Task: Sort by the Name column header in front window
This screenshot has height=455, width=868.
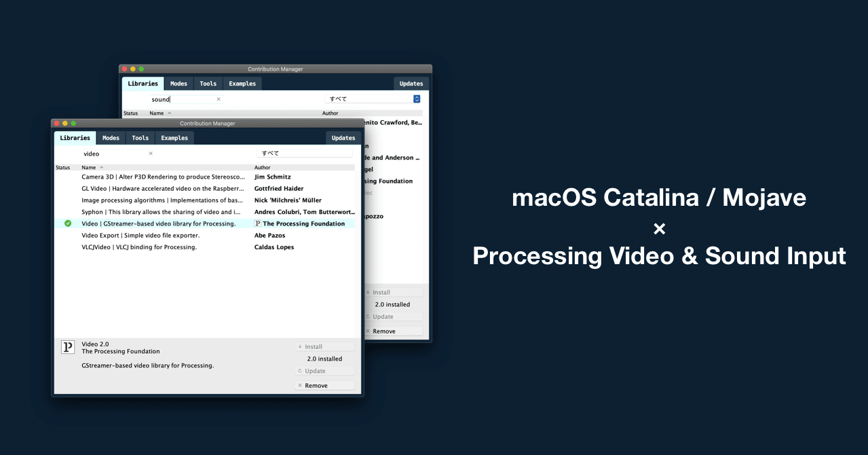Action: [x=89, y=167]
